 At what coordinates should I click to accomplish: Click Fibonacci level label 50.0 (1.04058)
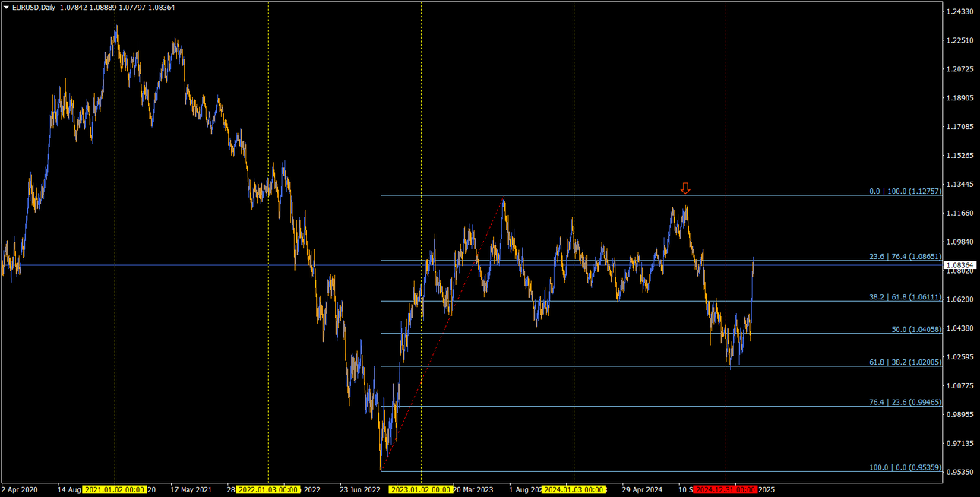pos(916,330)
